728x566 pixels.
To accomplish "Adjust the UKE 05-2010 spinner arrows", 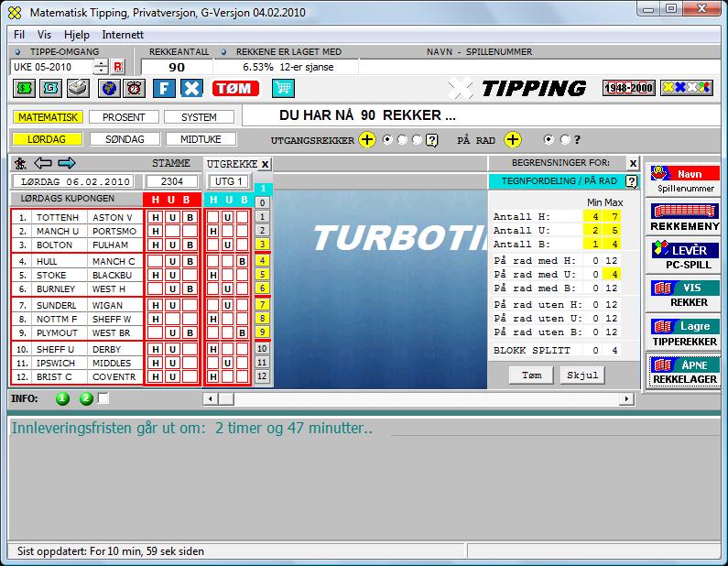I will (x=101, y=67).
